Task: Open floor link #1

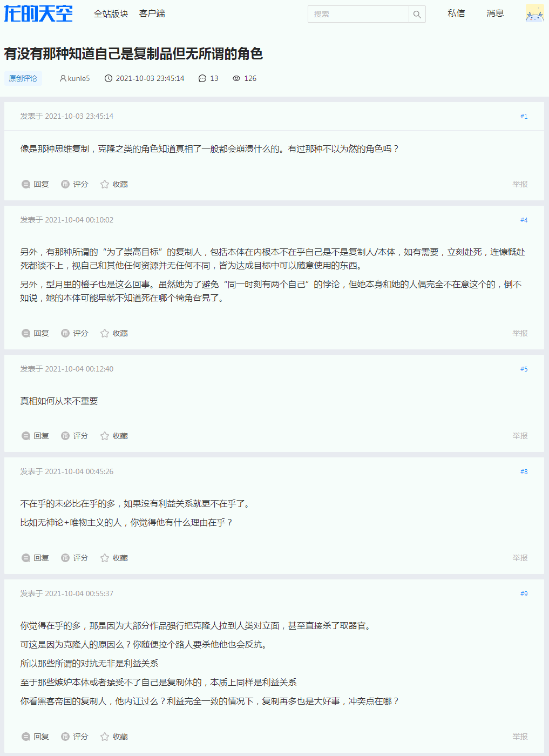Action: (x=524, y=116)
